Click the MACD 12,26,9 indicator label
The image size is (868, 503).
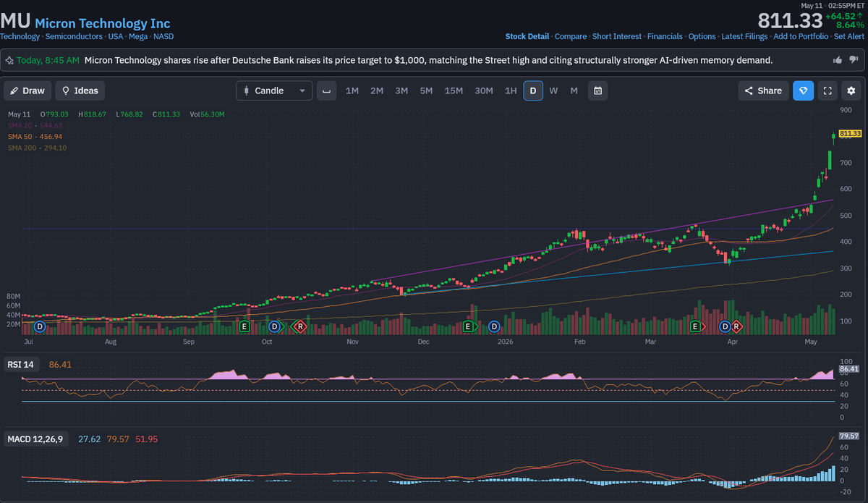click(35, 439)
